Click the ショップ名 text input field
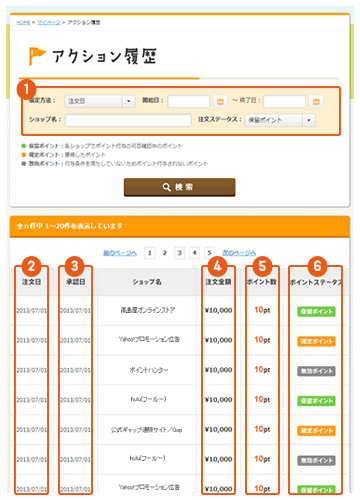The image size is (360, 500). pyautogui.click(x=128, y=120)
